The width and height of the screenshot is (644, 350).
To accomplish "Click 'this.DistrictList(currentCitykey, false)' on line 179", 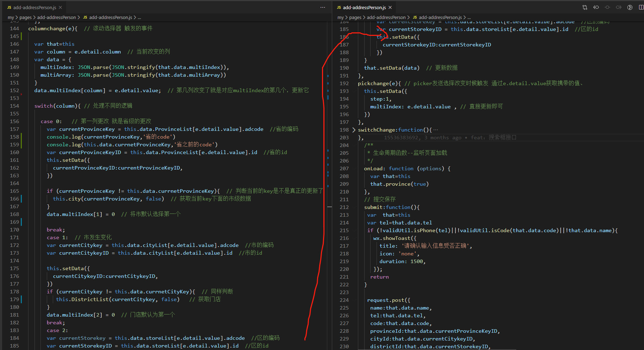I will (118, 299).
